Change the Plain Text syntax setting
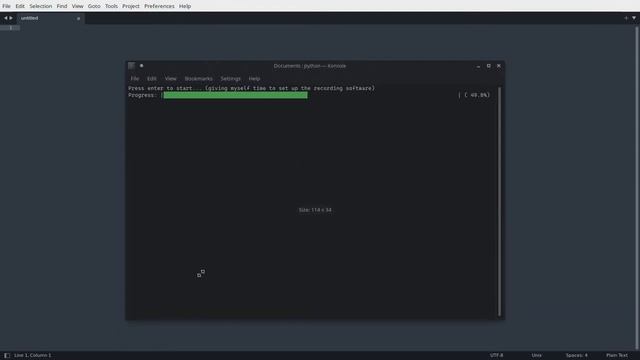Viewport: 640px width, 360px height. click(x=617, y=355)
